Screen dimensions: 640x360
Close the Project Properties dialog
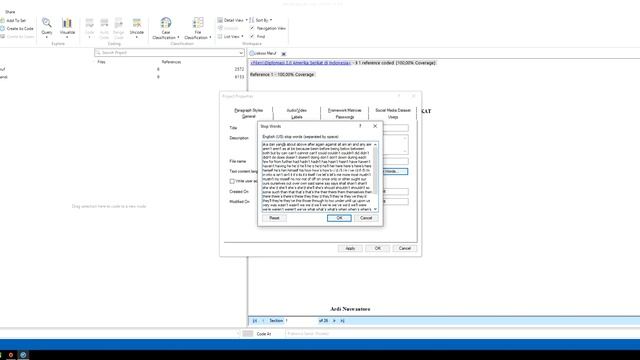point(413,96)
